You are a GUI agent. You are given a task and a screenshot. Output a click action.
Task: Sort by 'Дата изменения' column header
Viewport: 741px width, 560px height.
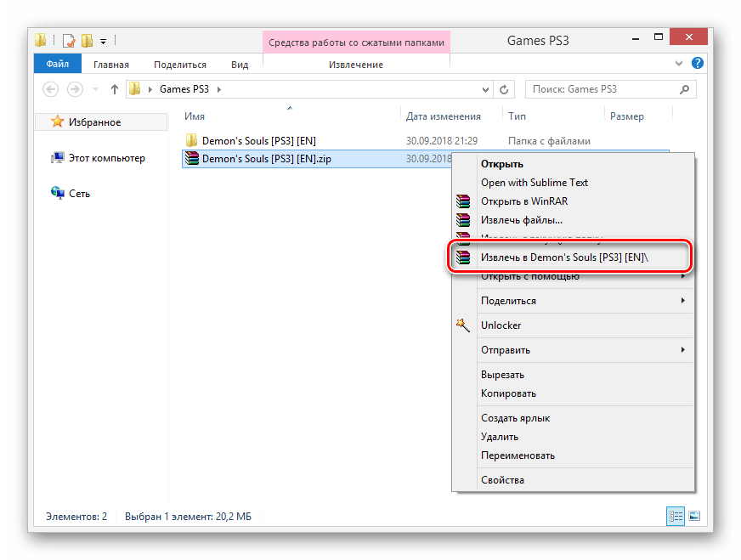tap(443, 116)
